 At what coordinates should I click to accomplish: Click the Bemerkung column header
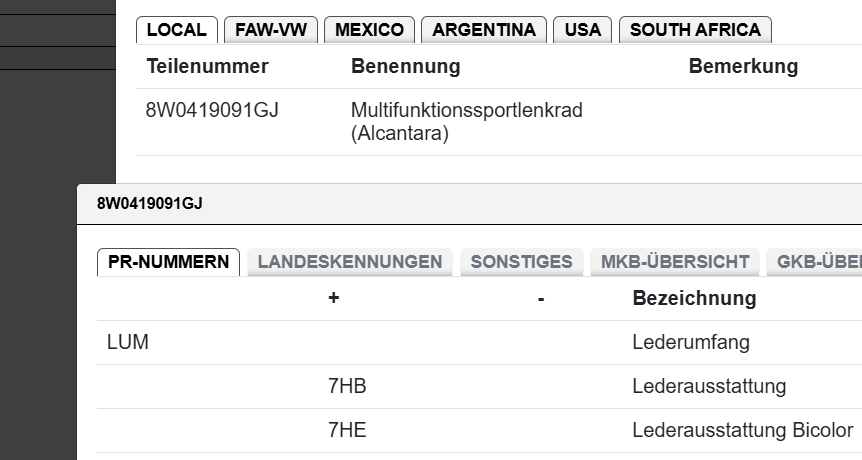[x=743, y=67]
